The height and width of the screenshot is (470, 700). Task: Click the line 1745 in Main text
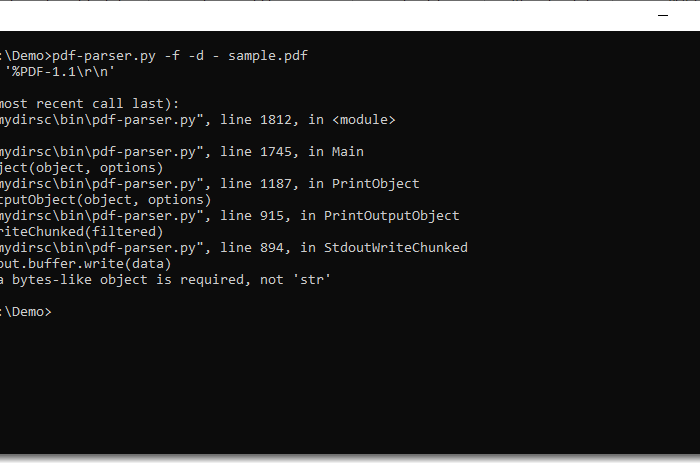pyautogui.click(x=292, y=152)
